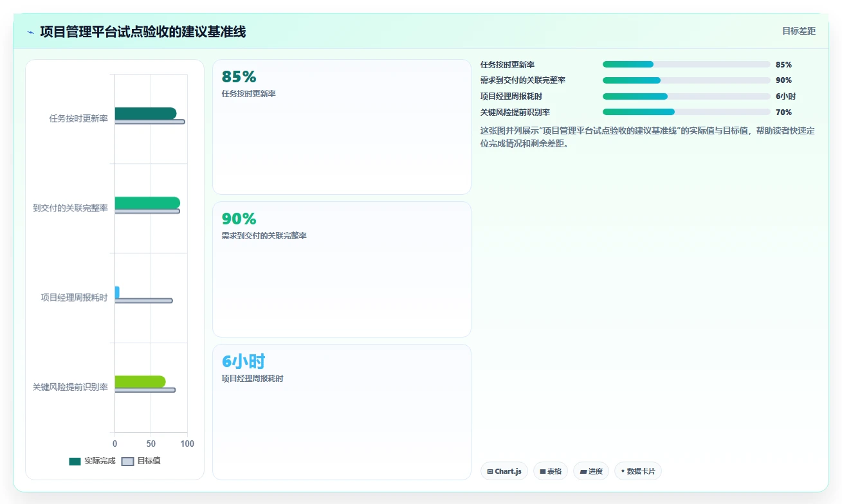The image size is (842, 504).
Task: Click the 数据卡片 tag chip
Action: pyautogui.click(x=638, y=471)
